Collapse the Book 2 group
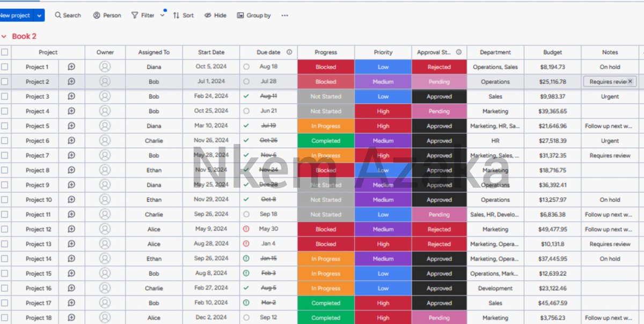Viewport: 644px width, 324px height. coord(4,37)
